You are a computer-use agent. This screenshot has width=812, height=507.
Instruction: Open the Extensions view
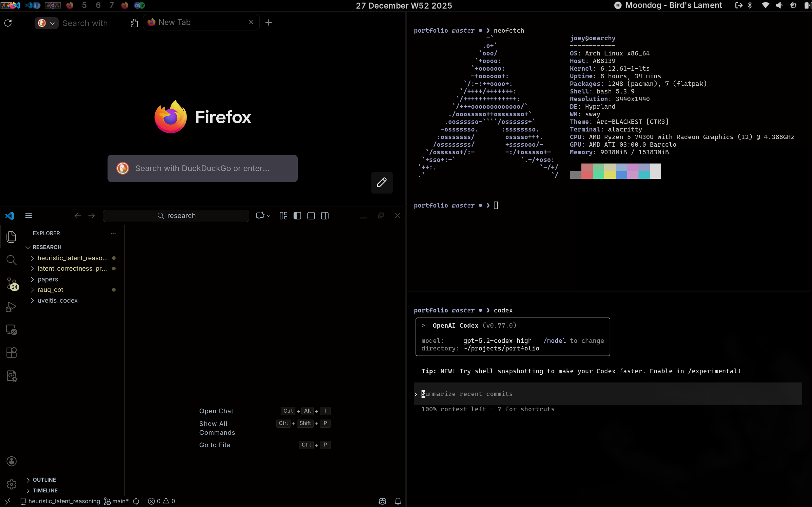[11, 352]
